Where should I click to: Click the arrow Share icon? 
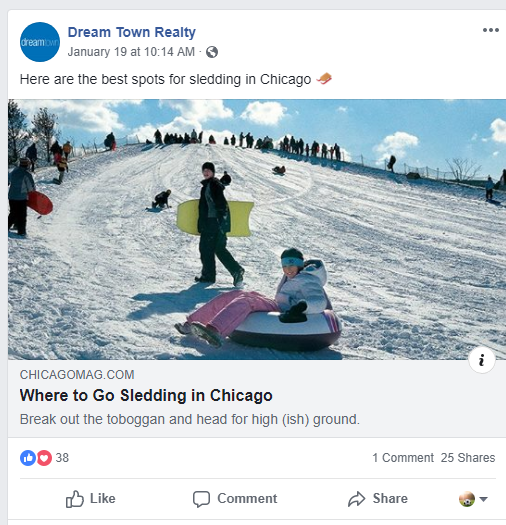pos(356,499)
